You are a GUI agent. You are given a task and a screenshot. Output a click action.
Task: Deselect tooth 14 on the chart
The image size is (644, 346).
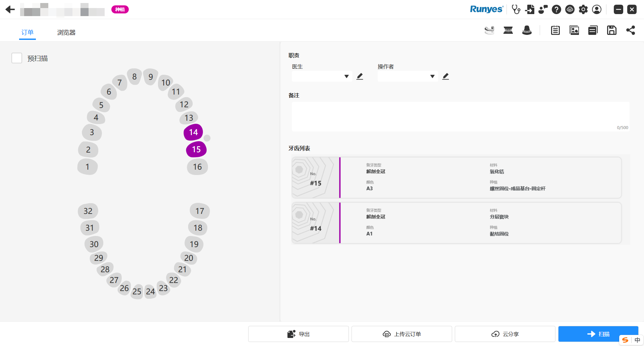pyautogui.click(x=193, y=132)
